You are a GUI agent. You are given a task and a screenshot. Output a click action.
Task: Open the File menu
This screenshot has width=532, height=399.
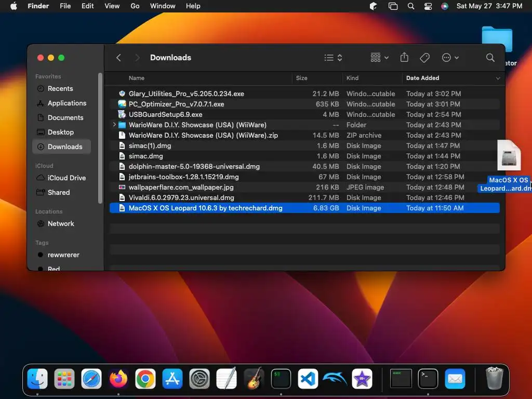pyautogui.click(x=65, y=6)
